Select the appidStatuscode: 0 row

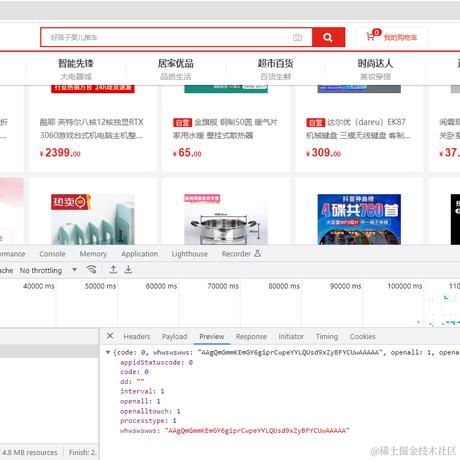(156, 362)
